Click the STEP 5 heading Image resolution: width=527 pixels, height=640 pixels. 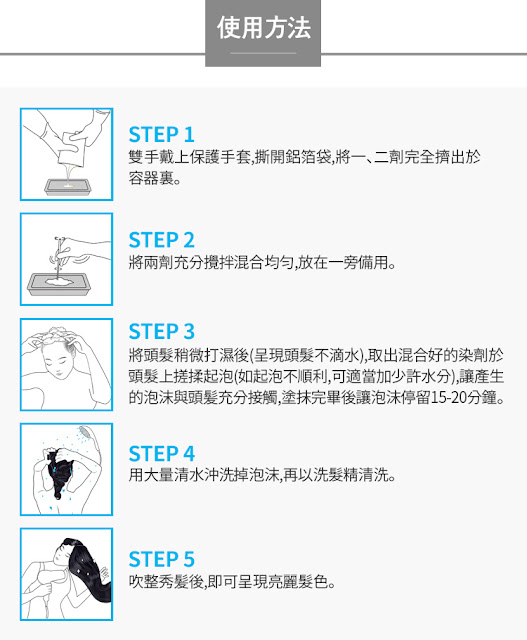[161, 559]
